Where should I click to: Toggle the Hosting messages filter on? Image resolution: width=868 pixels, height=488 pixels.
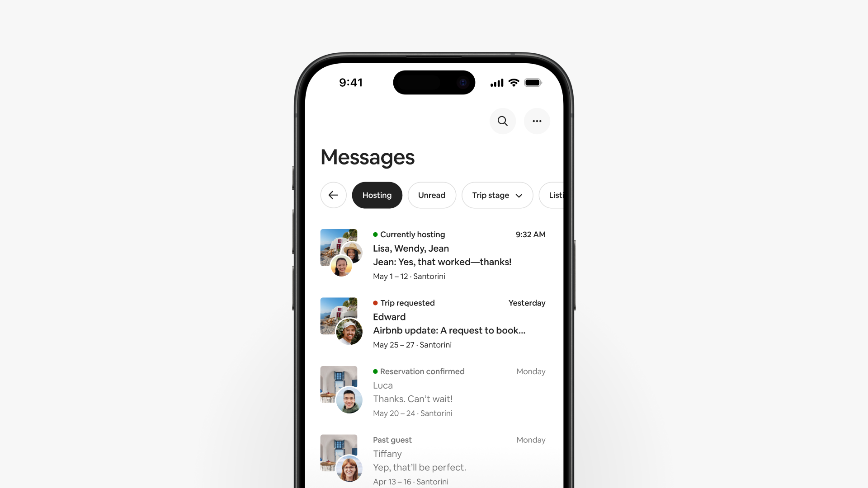coord(377,195)
